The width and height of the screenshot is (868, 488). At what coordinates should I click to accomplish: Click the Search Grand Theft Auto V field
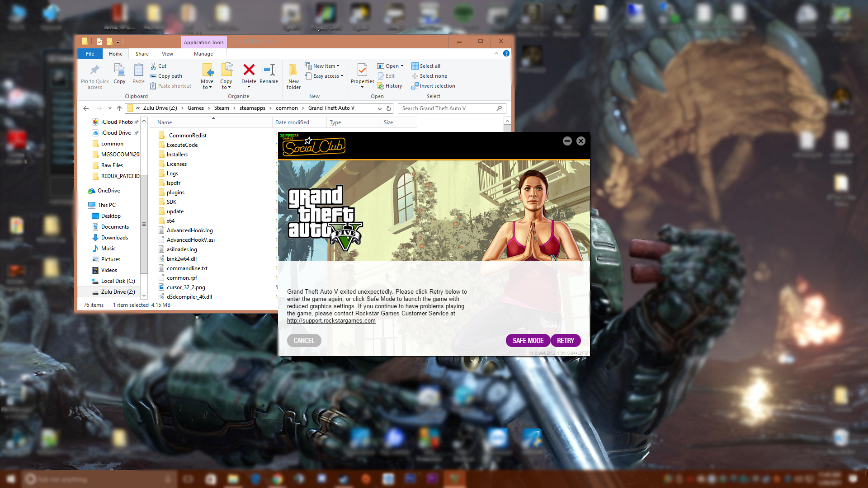tap(448, 108)
